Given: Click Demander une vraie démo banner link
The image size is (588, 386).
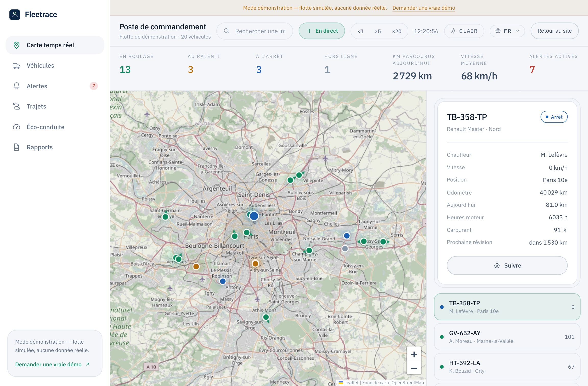Looking at the screenshot, I should (x=424, y=8).
